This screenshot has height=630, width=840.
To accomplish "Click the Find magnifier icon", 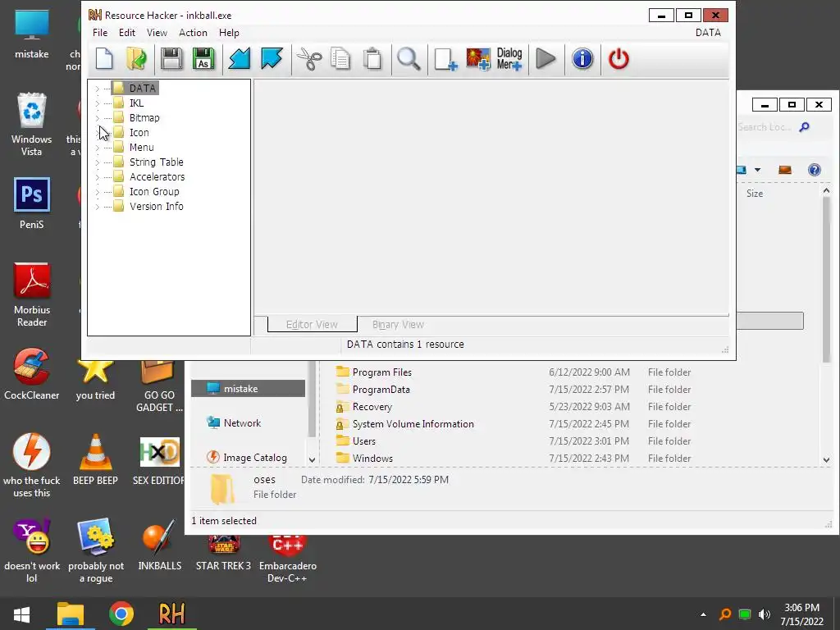I will [409, 58].
